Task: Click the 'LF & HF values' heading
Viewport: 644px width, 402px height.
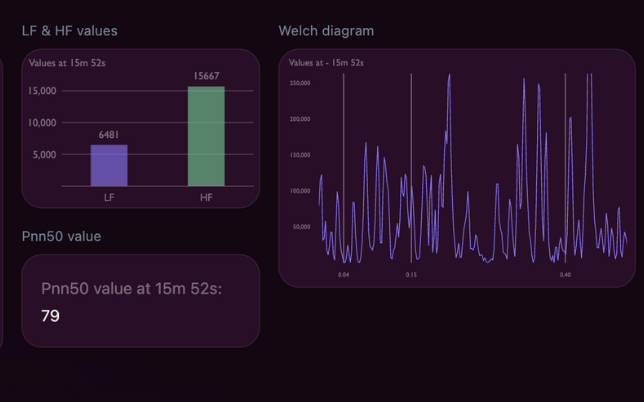Action: pyautogui.click(x=70, y=31)
